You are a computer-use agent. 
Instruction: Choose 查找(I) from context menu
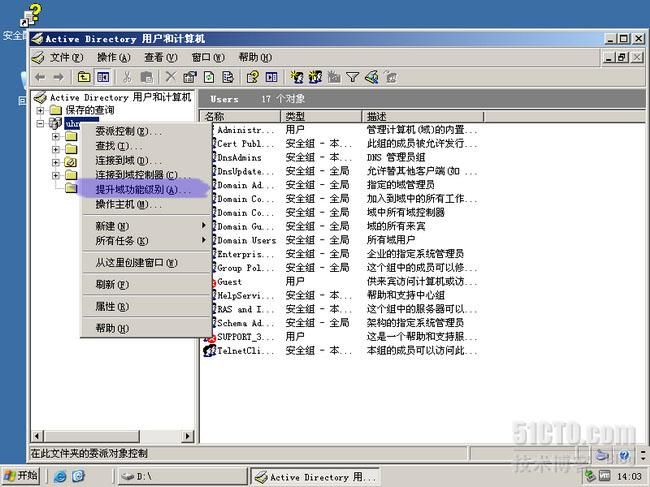(145, 146)
